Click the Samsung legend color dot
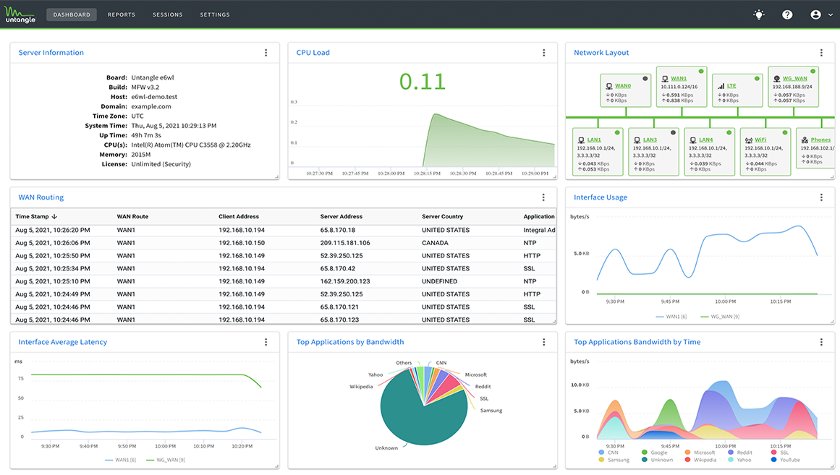 click(x=601, y=460)
